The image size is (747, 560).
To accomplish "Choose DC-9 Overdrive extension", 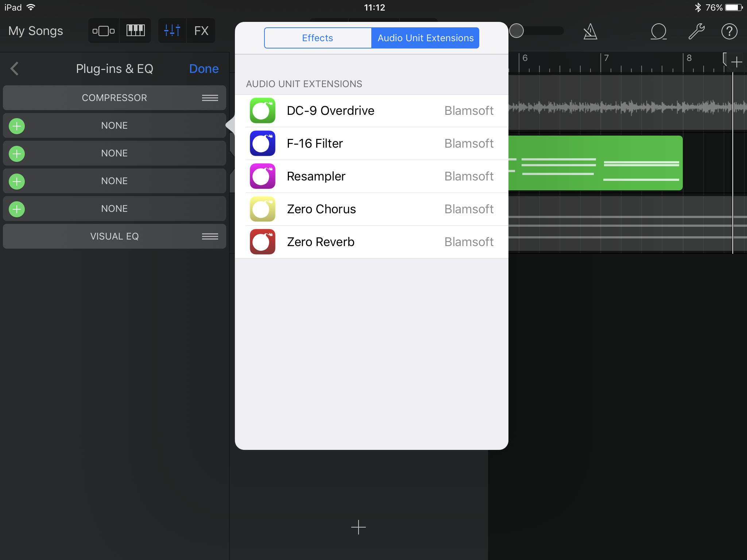I will (x=372, y=111).
